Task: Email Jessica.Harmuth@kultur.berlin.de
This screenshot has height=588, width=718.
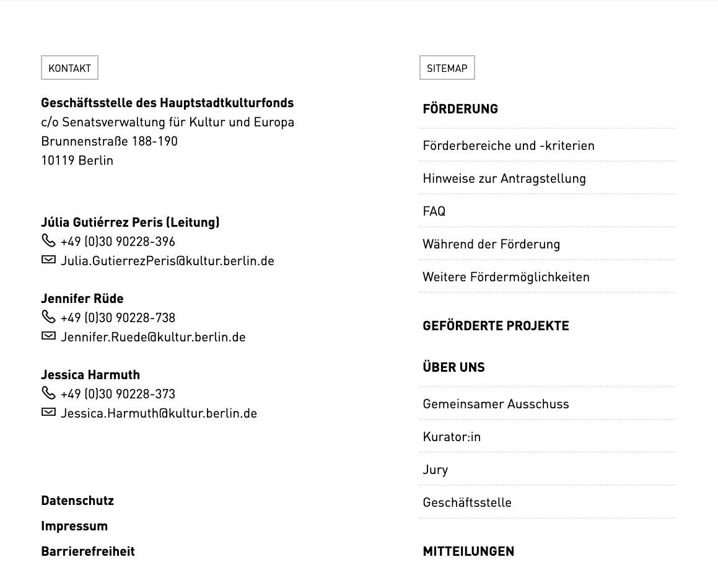Action: pos(159,413)
